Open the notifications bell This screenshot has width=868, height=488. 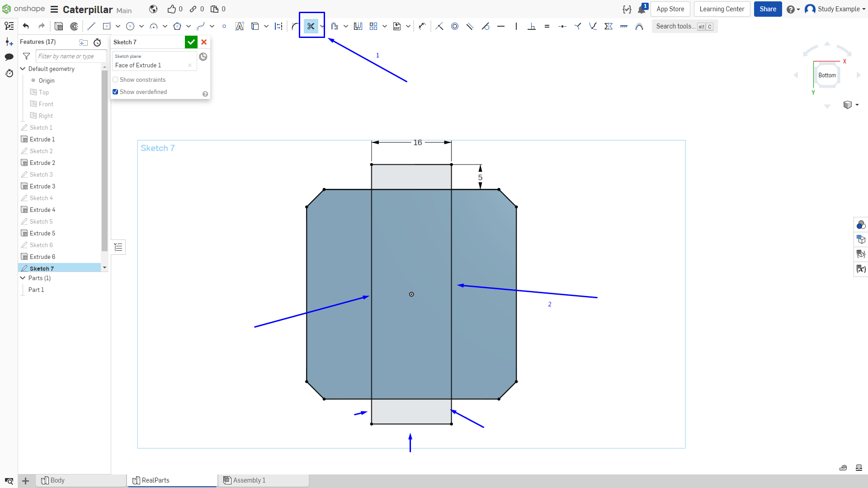pyautogui.click(x=642, y=9)
